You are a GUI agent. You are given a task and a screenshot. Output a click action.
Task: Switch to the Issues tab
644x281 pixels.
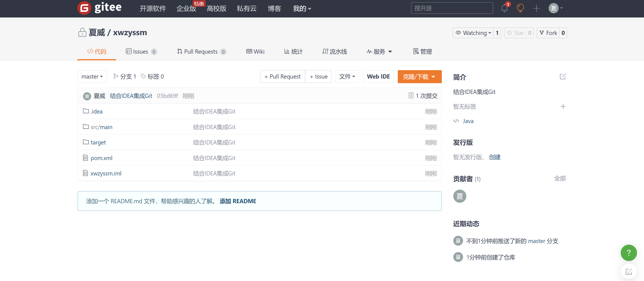pos(141,52)
